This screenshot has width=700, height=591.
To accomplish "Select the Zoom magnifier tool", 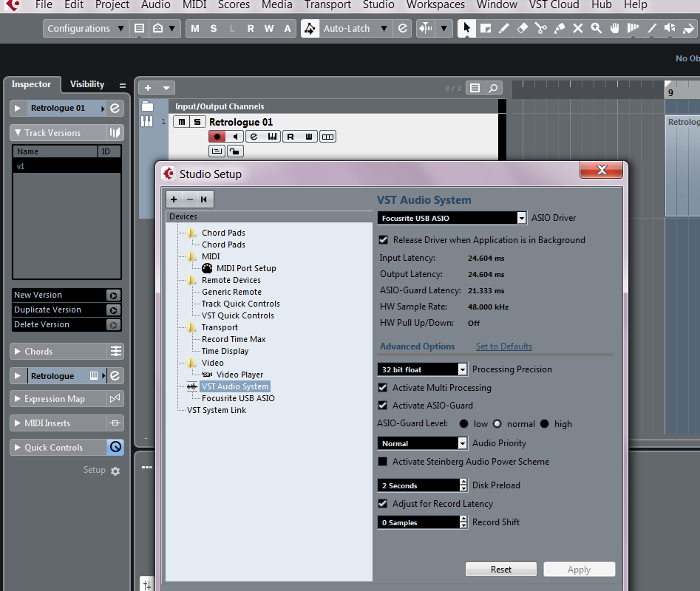I will click(596, 29).
